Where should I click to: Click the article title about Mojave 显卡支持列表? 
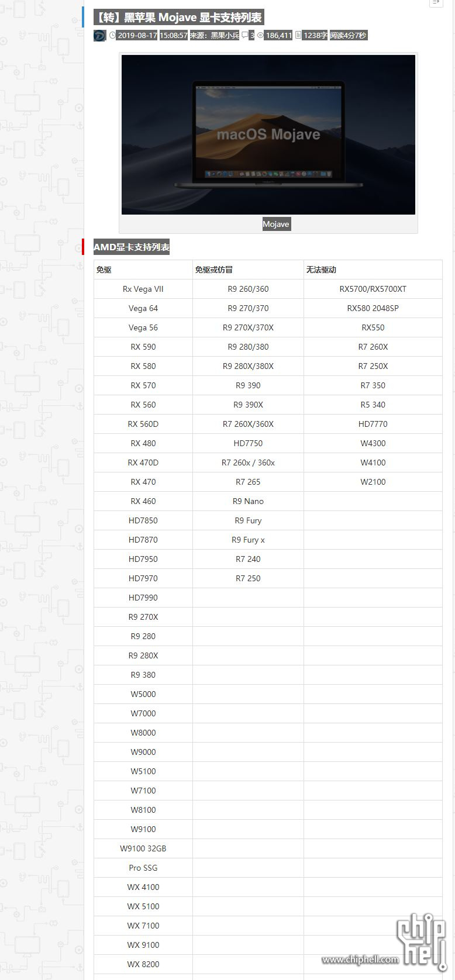click(178, 18)
